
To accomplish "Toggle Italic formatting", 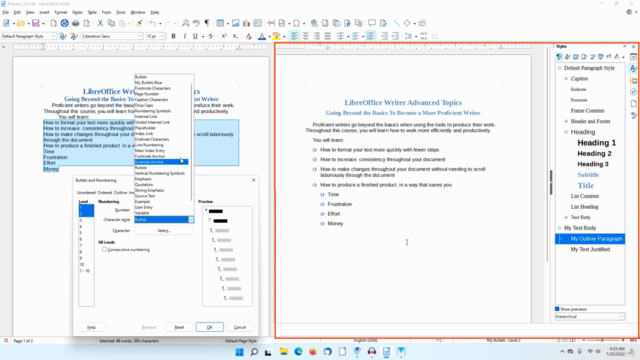I will click(x=184, y=36).
